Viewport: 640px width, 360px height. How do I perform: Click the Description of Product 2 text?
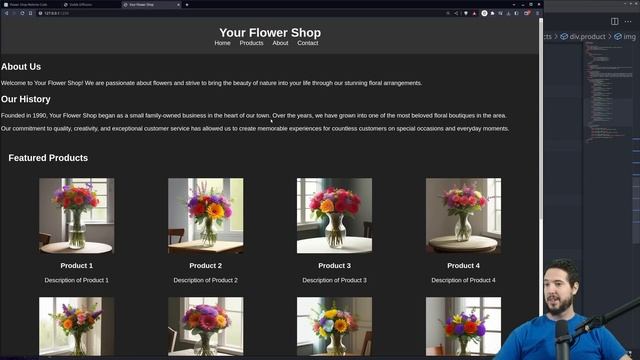click(206, 280)
